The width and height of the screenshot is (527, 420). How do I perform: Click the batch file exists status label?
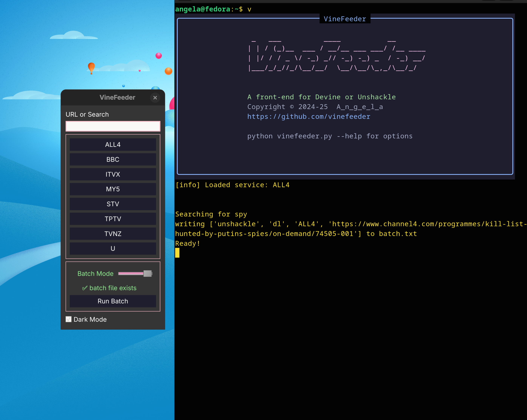(x=110, y=288)
